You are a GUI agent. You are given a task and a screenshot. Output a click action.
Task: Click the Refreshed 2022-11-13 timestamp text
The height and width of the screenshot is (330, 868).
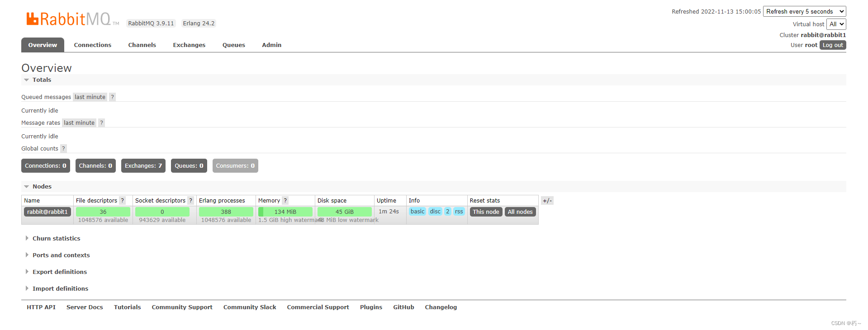tap(716, 11)
